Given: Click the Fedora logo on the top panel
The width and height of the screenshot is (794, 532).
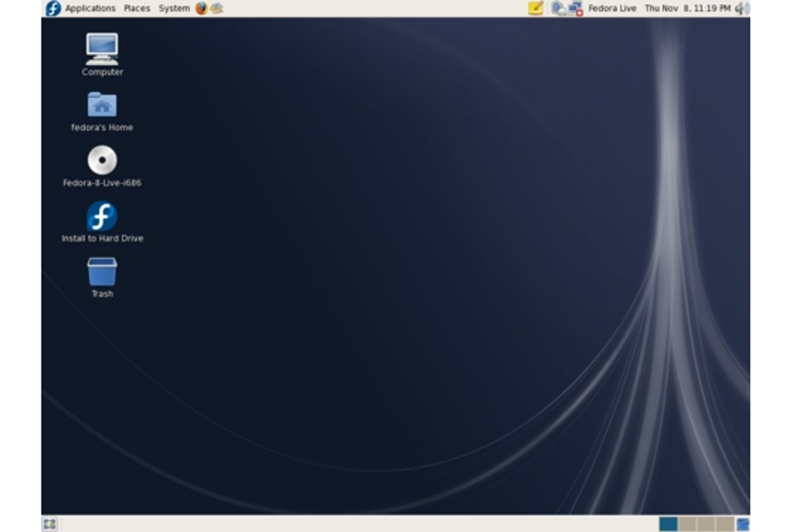Looking at the screenshot, I should [53, 8].
